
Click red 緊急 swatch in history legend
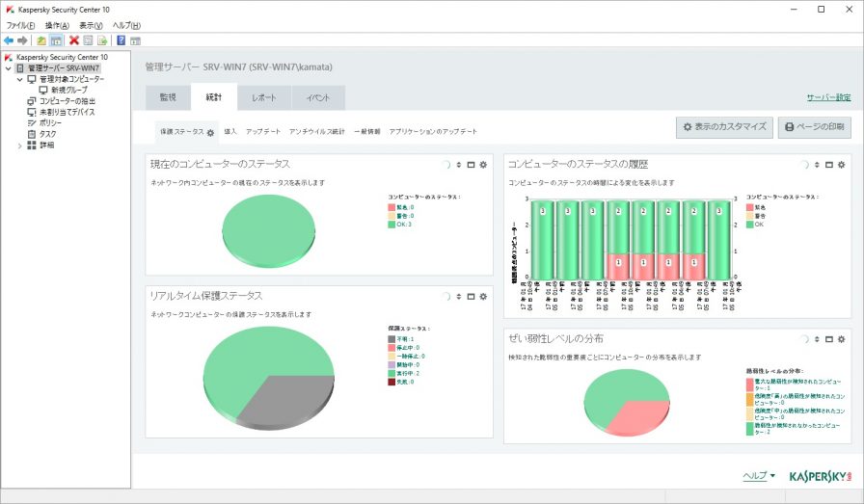click(750, 207)
